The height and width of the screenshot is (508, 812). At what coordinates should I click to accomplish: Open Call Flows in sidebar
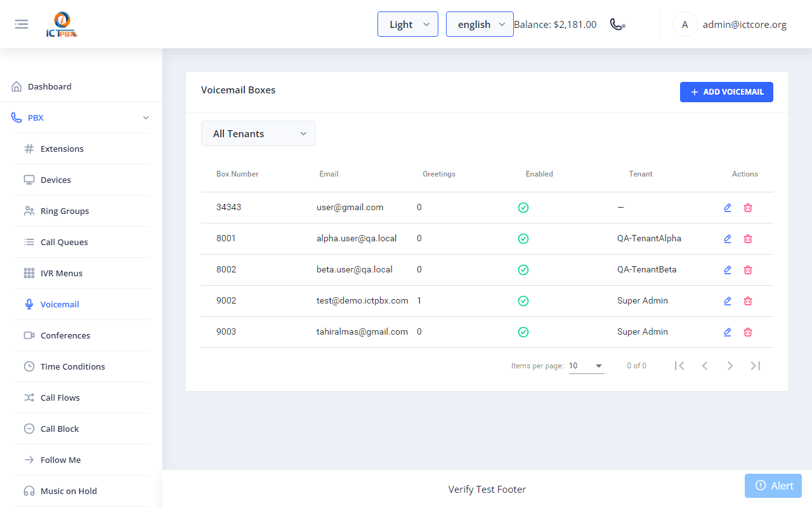81,398
